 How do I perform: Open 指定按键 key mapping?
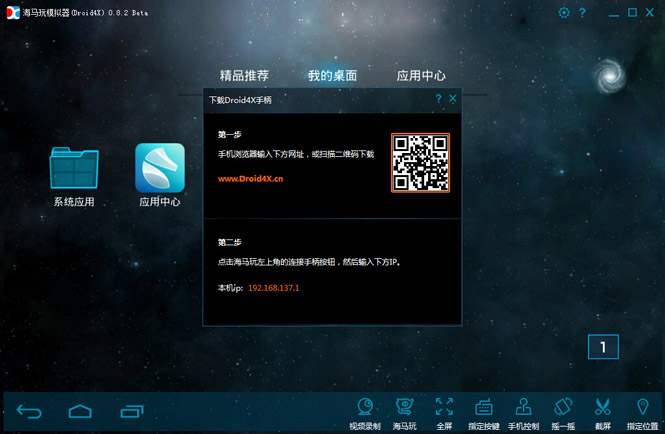[x=483, y=414]
